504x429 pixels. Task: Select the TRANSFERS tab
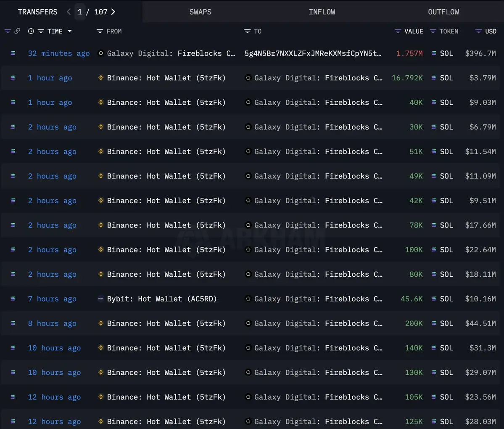pyautogui.click(x=37, y=12)
